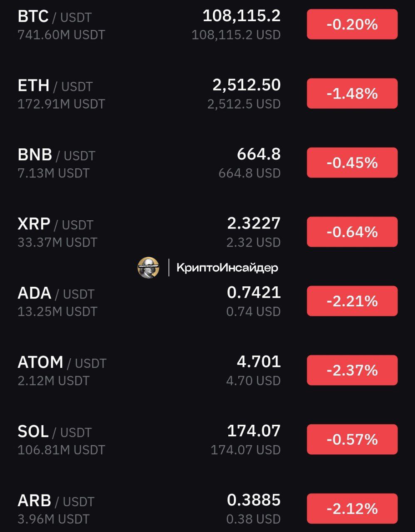
Task: Select the BNB / USDT row
Action: click(207, 163)
